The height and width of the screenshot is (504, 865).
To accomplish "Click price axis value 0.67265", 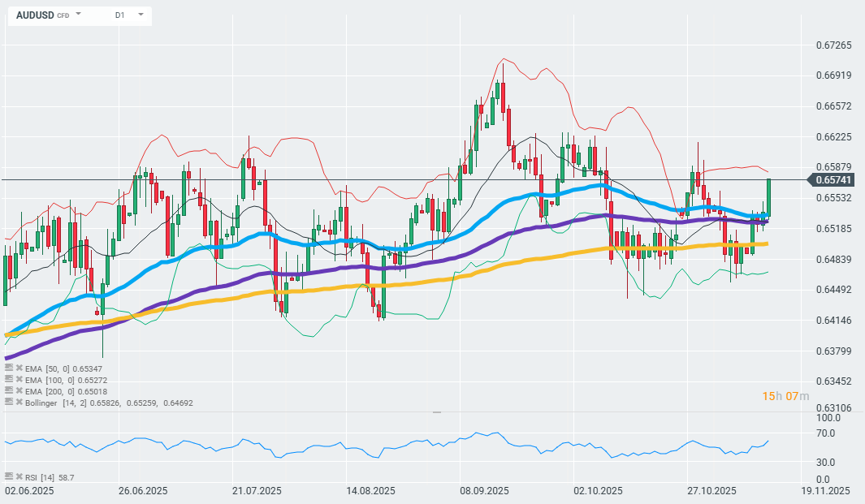I will 833,45.
